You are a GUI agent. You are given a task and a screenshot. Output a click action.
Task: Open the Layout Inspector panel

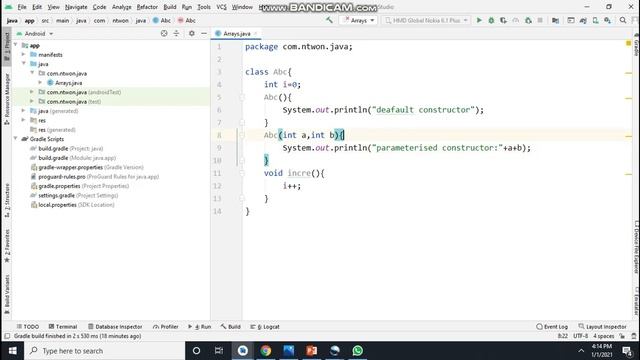coord(602,327)
